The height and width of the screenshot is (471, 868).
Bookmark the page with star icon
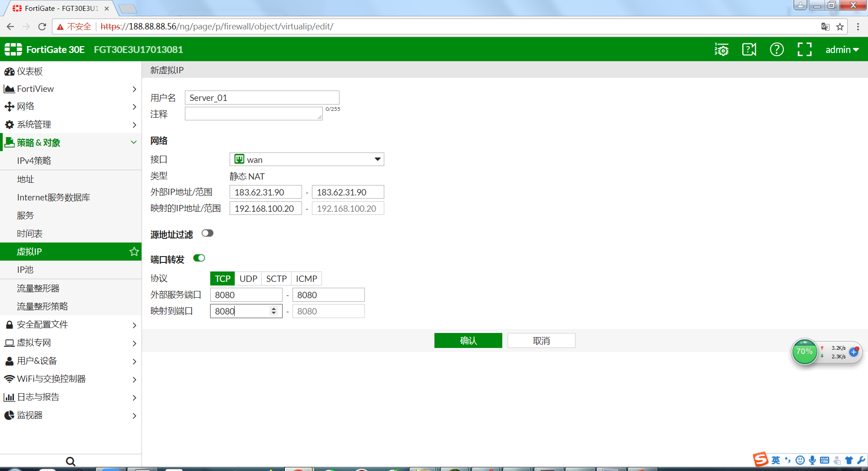click(x=840, y=27)
